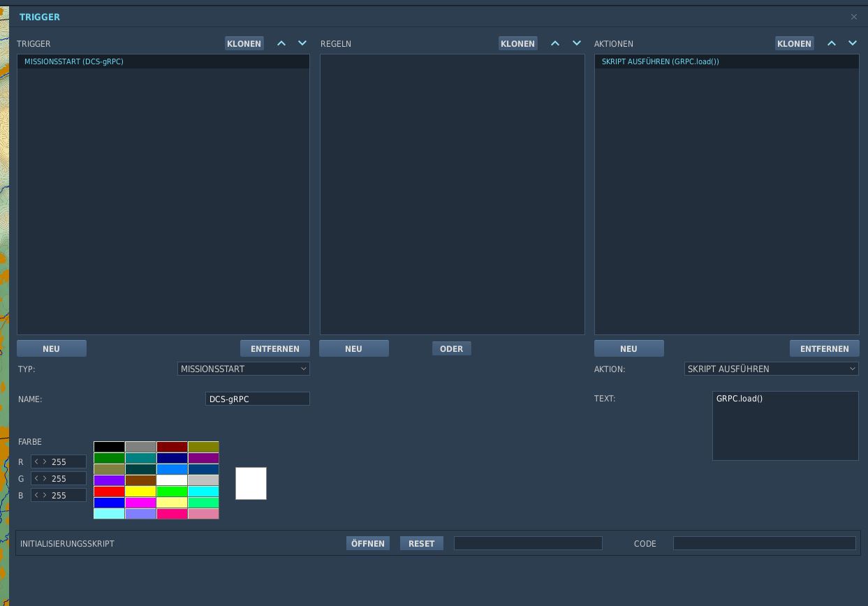The height and width of the screenshot is (606, 868).
Task: Click the down arrow in the REGELN header
Action: pos(577,43)
